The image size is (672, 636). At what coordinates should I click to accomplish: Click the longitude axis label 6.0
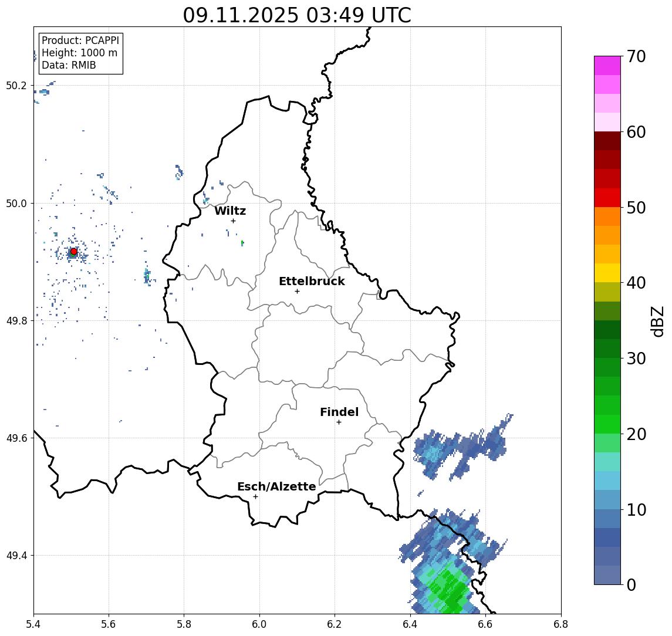259,624
